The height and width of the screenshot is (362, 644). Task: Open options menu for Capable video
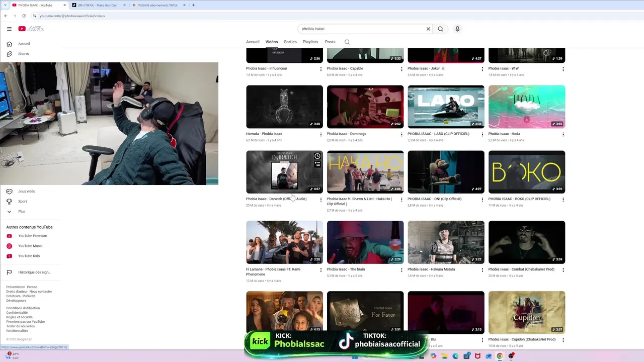401,69
